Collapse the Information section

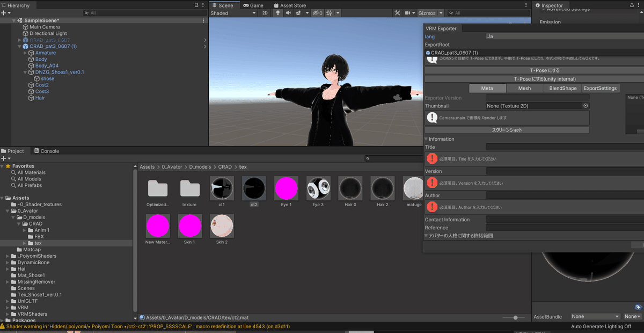pyautogui.click(x=426, y=139)
